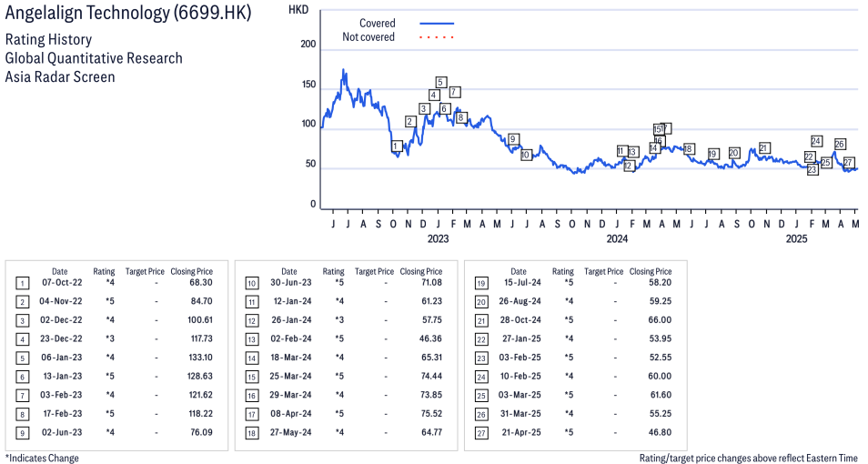Image resolution: width=868 pixels, height=464 pixels.
Task: Click closing price 76.09
Action: pos(201,433)
